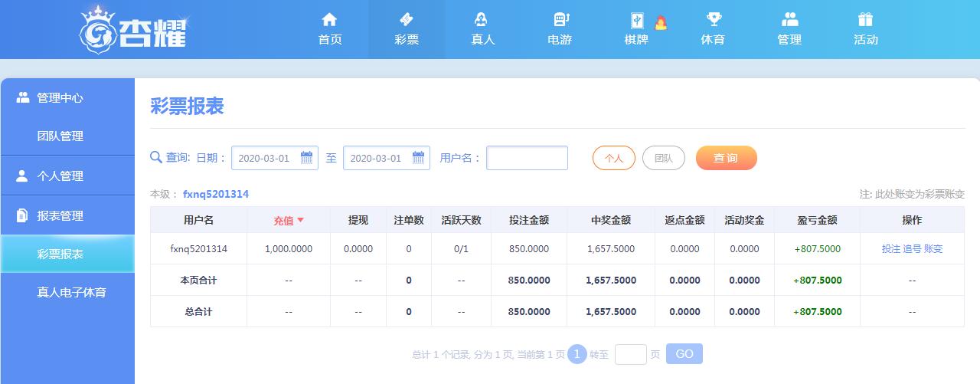The image size is (980, 384).
Task: Click the 盈亏金额 column header
Action: 817,220
